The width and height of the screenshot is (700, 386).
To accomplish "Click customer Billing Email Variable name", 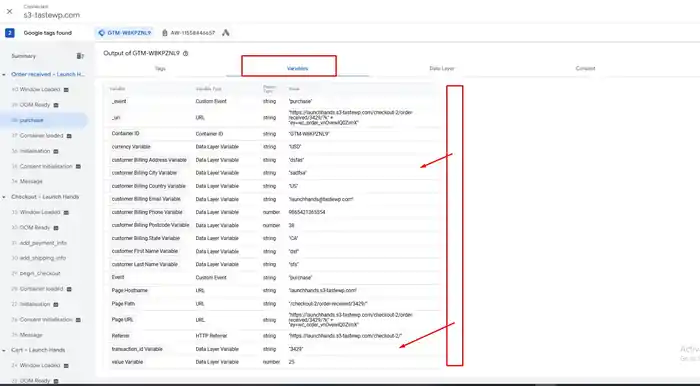I will click(x=146, y=199).
